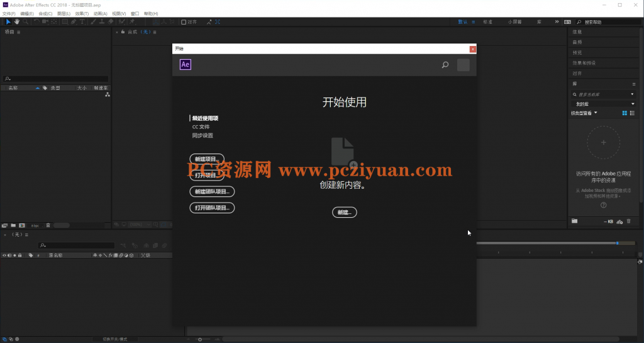
Task: Open library folder icon at bottom
Action: tap(575, 221)
